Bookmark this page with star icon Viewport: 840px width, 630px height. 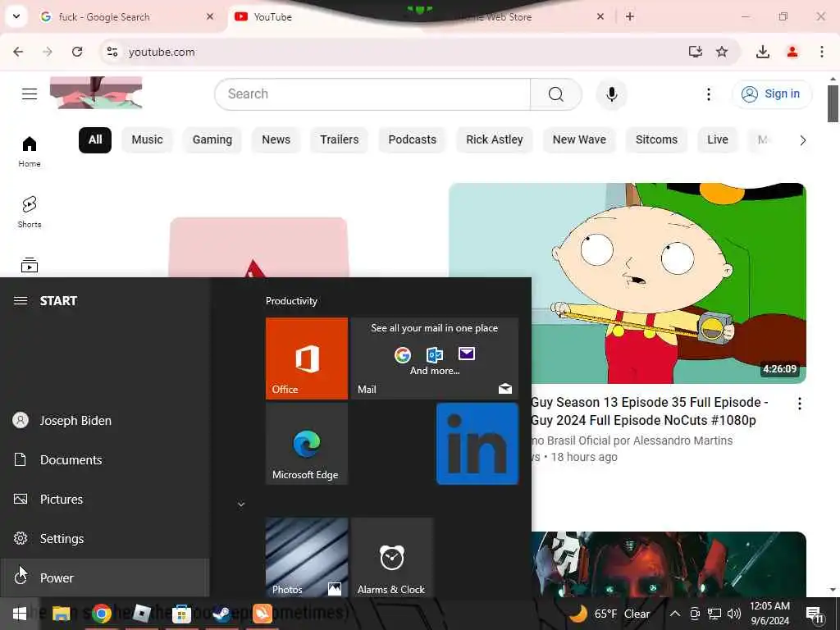(x=722, y=52)
